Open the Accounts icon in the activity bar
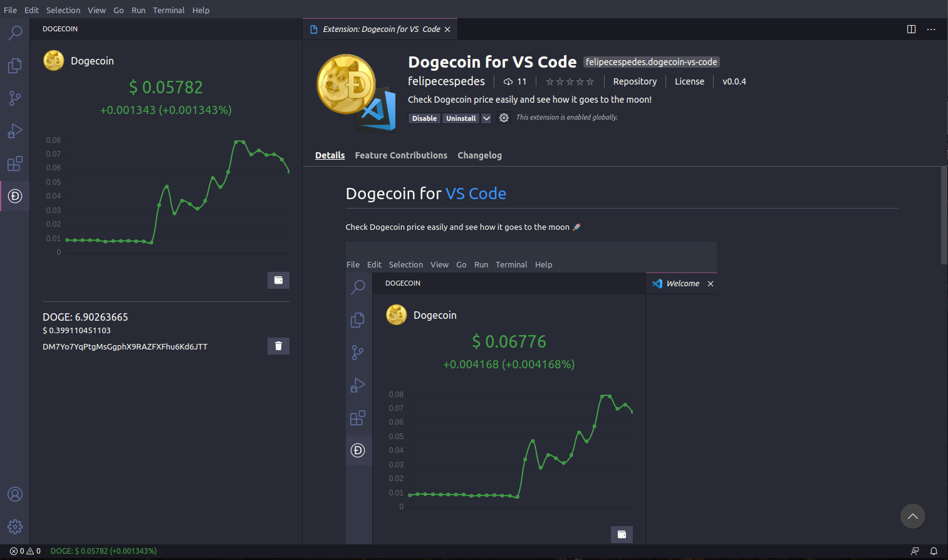 click(x=15, y=494)
